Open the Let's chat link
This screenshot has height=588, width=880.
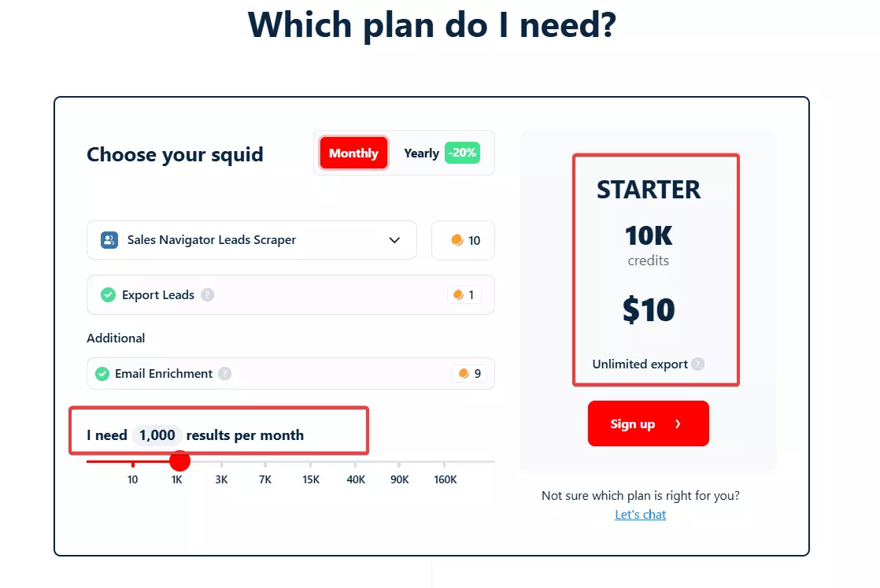coord(641,515)
